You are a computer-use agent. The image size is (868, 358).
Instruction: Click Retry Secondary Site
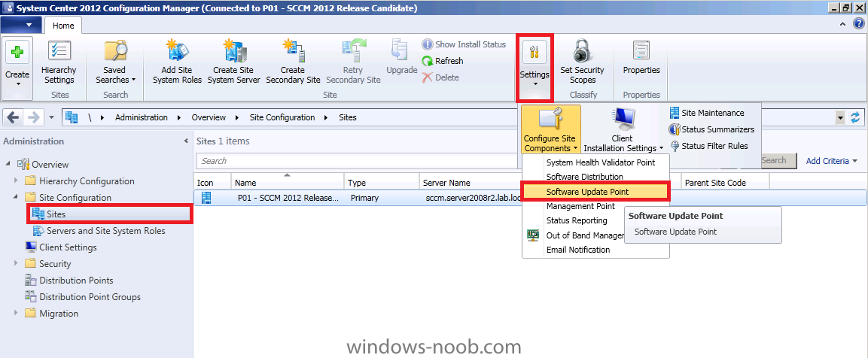[x=352, y=62]
